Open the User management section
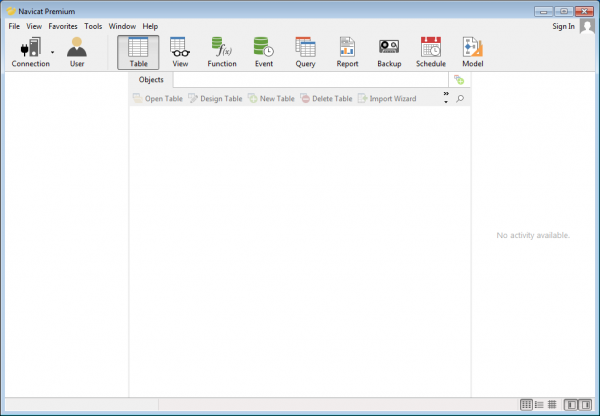The height and width of the screenshot is (416, 600). (x=77, y=52)
